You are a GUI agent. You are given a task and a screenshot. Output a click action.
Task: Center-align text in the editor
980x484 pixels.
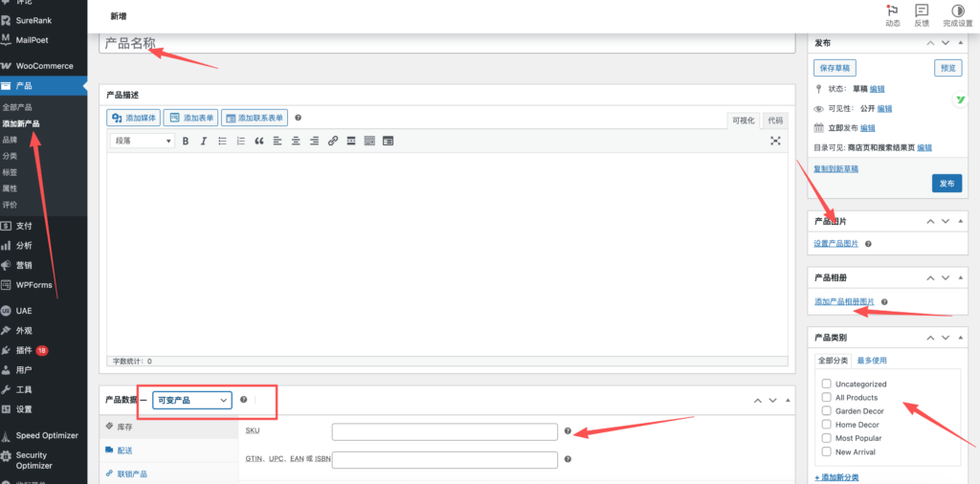pos(296,141)
